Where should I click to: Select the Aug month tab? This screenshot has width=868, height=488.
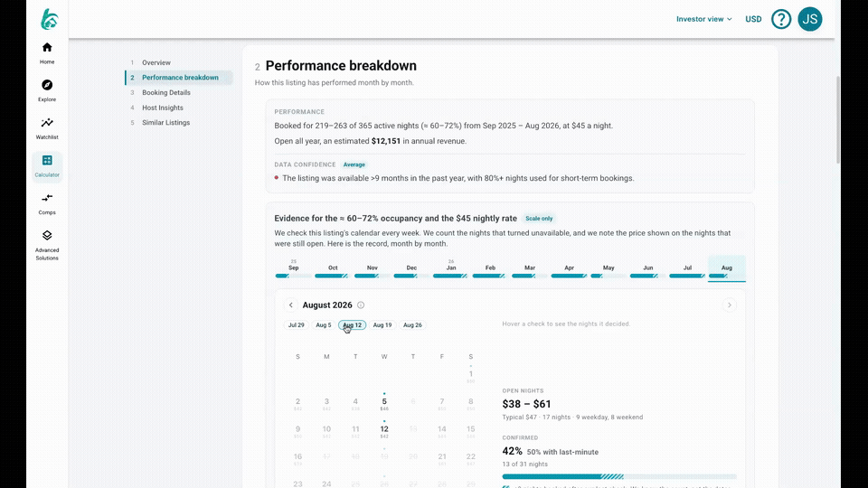pos(727,269)
